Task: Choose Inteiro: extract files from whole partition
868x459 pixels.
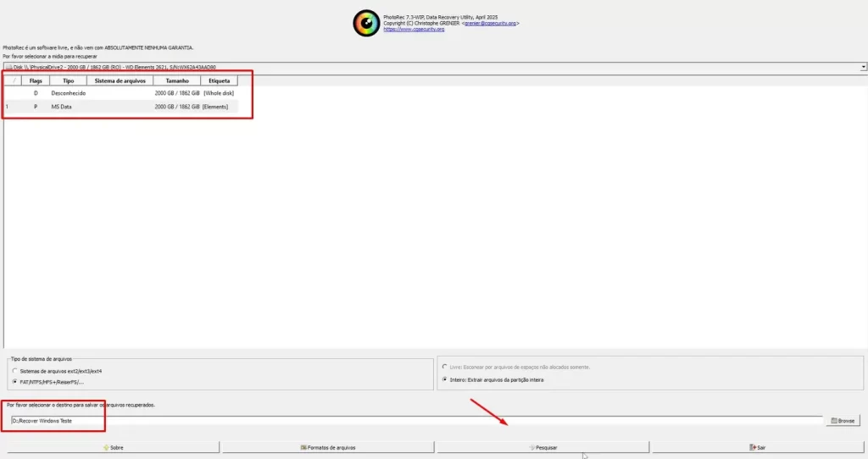Action: (446, 379)
